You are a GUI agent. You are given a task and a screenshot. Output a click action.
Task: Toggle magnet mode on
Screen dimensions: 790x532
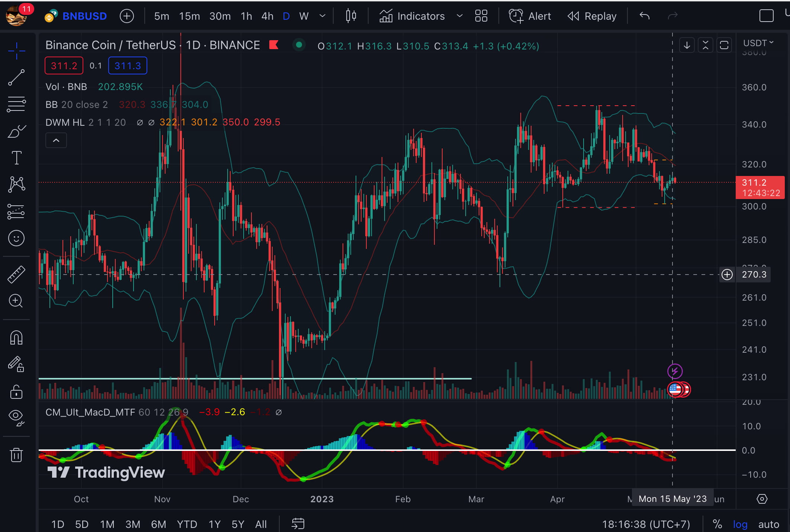16,338
